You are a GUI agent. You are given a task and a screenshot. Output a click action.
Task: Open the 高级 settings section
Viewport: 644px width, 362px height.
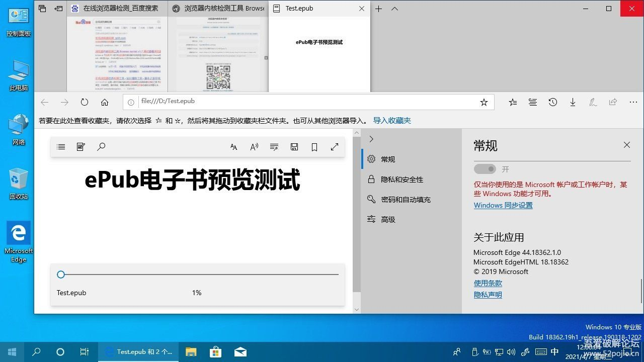(412, 219)
